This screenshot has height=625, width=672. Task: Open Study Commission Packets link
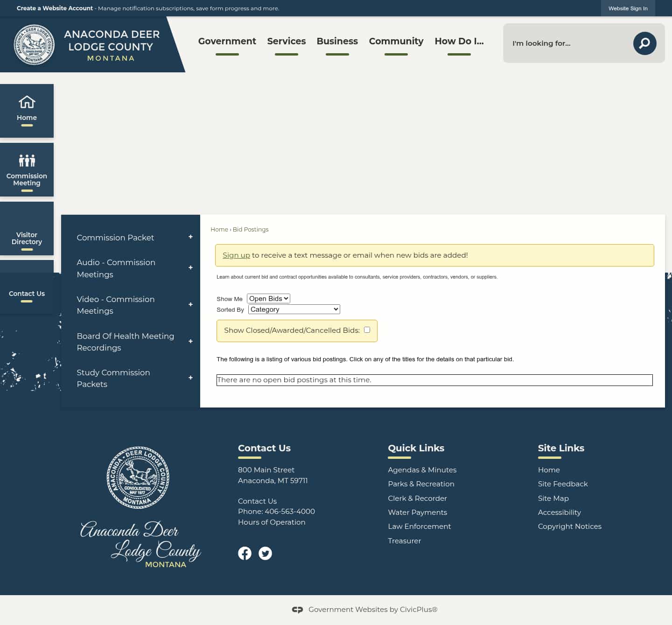(113, 378)
